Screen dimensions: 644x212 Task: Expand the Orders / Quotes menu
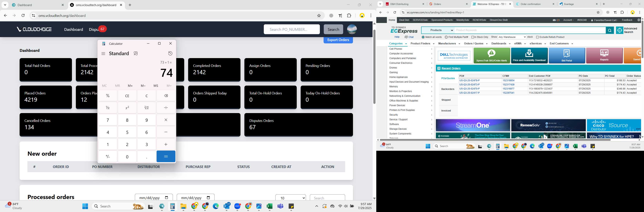pos(475,44)
